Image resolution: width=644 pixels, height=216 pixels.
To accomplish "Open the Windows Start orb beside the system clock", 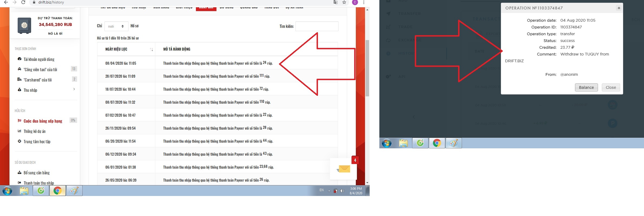I will tap(7, 191).
